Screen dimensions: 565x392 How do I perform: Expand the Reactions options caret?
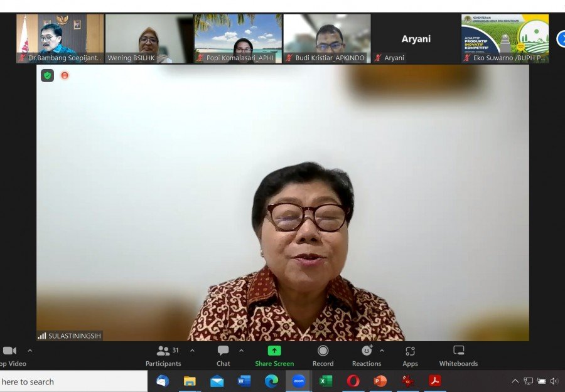pos(382,351)
